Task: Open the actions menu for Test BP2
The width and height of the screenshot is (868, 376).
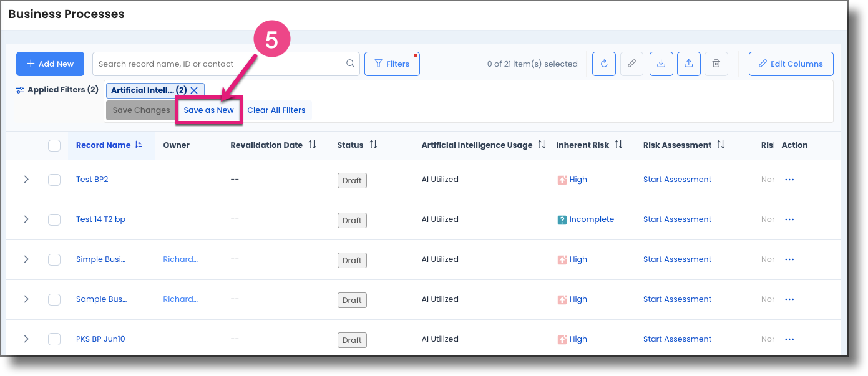Action: [789, 179]
